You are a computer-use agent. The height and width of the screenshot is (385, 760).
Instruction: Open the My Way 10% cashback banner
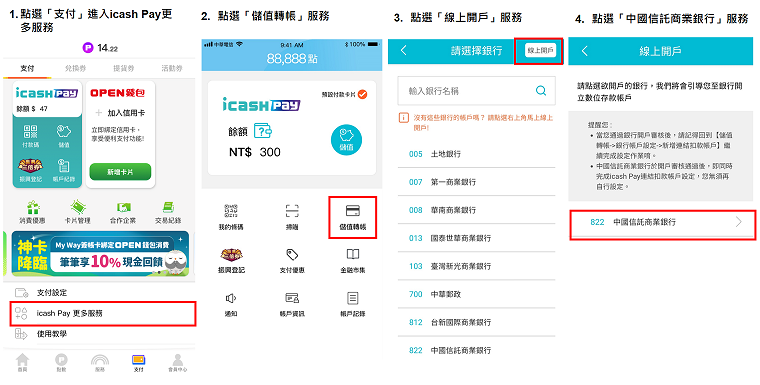[100, 254]
